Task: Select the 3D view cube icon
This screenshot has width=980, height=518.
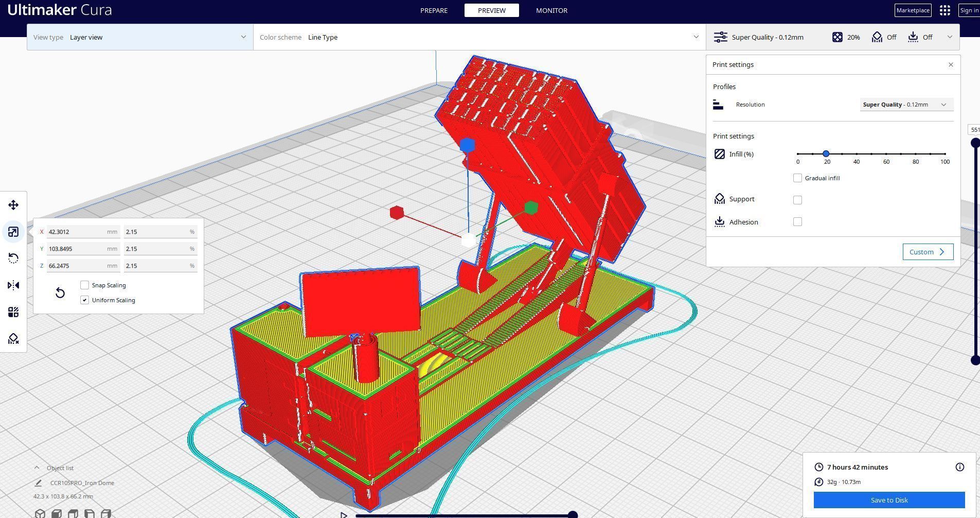Action: [40, 513]
